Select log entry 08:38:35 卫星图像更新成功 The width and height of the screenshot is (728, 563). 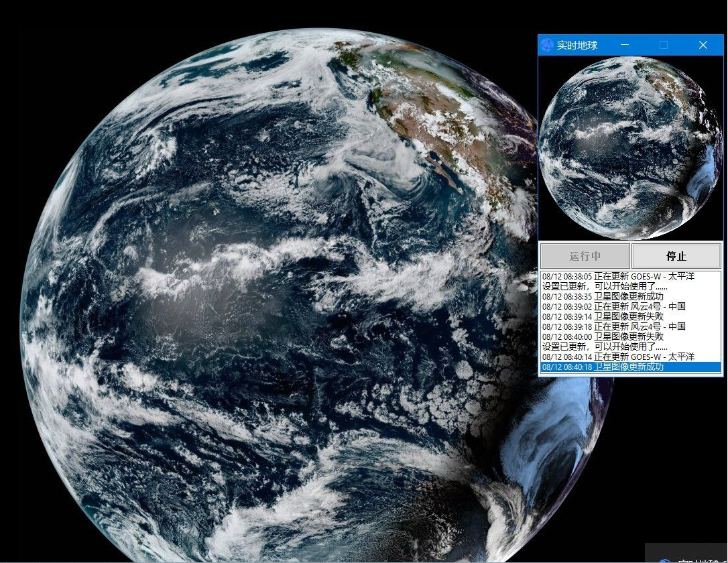(631, 297)
